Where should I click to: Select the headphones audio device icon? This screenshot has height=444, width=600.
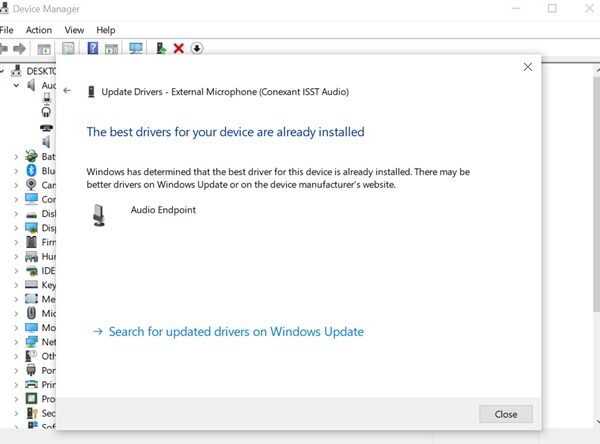(46, 112)
